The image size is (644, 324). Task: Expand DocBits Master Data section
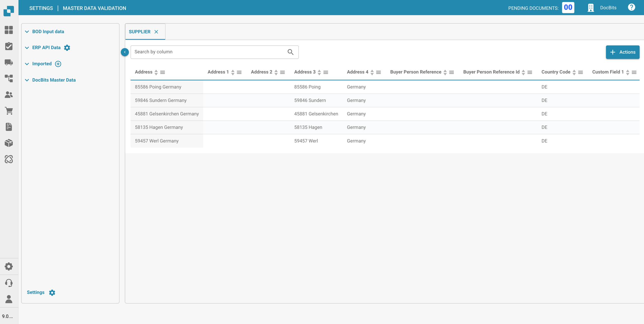[54, 80]
